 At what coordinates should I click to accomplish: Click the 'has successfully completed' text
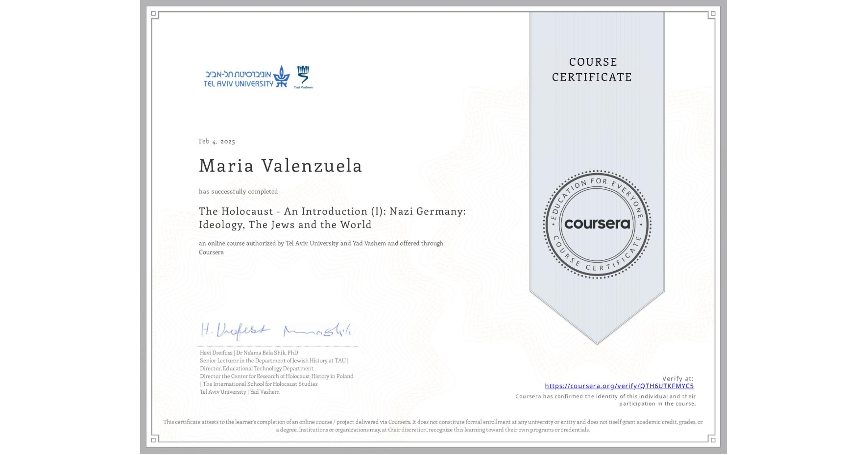238,191
